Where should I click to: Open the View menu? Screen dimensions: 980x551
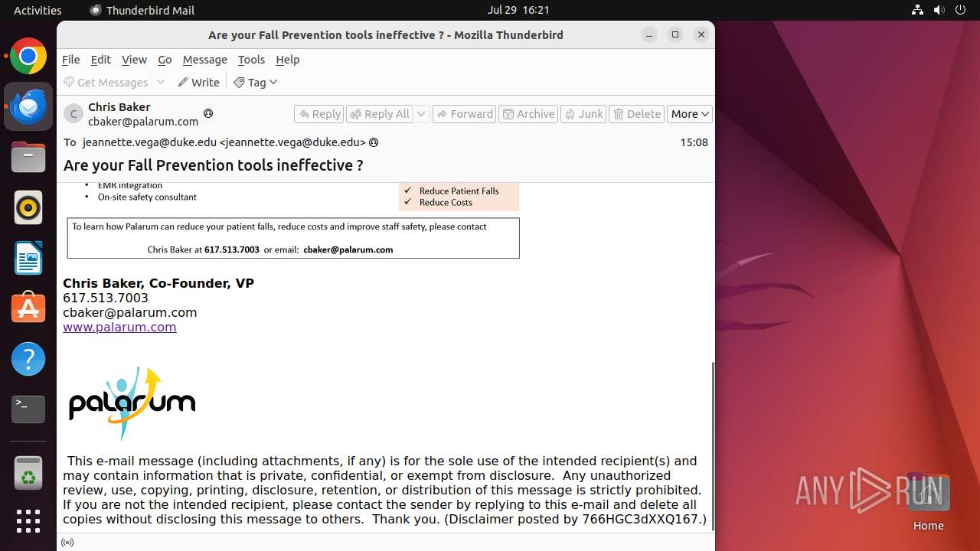pos(134,60)
